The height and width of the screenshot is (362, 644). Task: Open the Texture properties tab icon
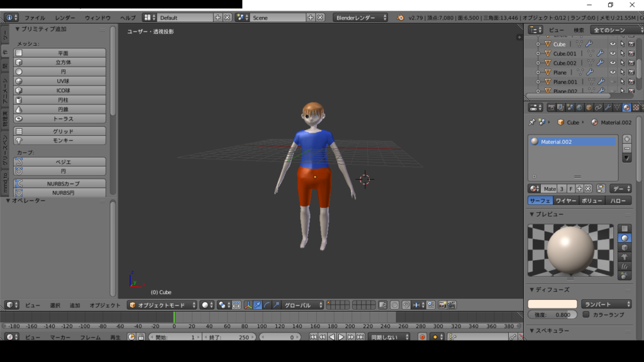636,107
